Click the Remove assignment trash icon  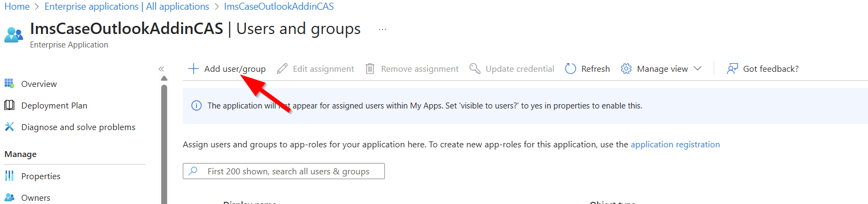point(370,69)
